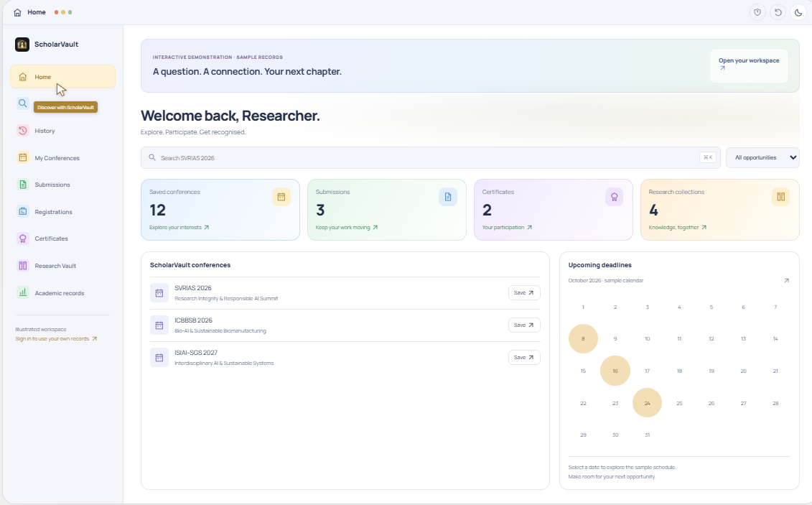812x505 pixels.
Task: Focus the Search SVRIAS 2026 field
Action: (430, 157)
